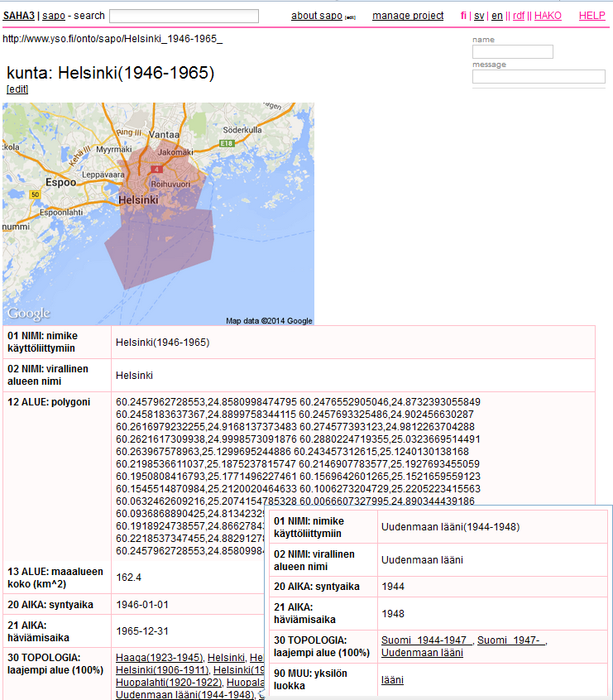Open the HELP link

pyautogui.click(x=592, y=16)
